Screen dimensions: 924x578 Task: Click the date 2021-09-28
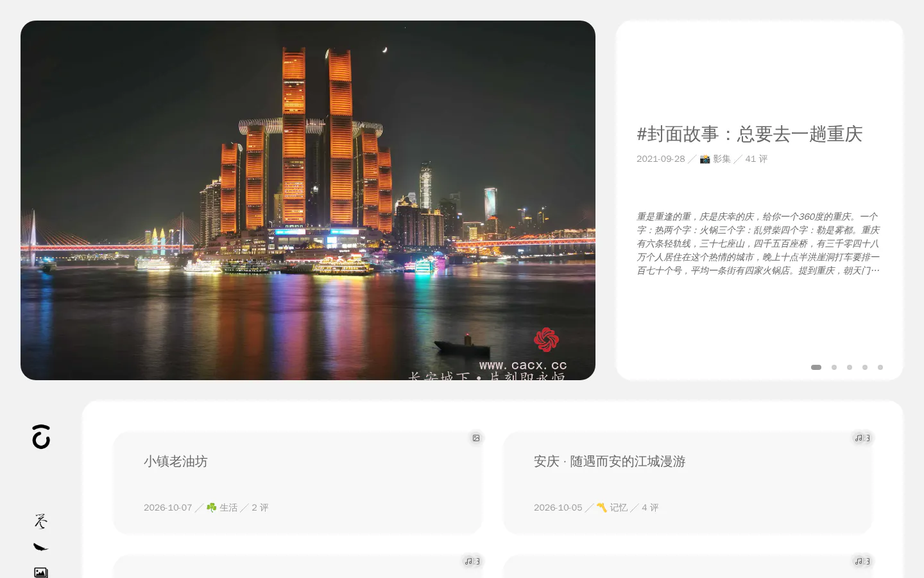click(661, 159)
